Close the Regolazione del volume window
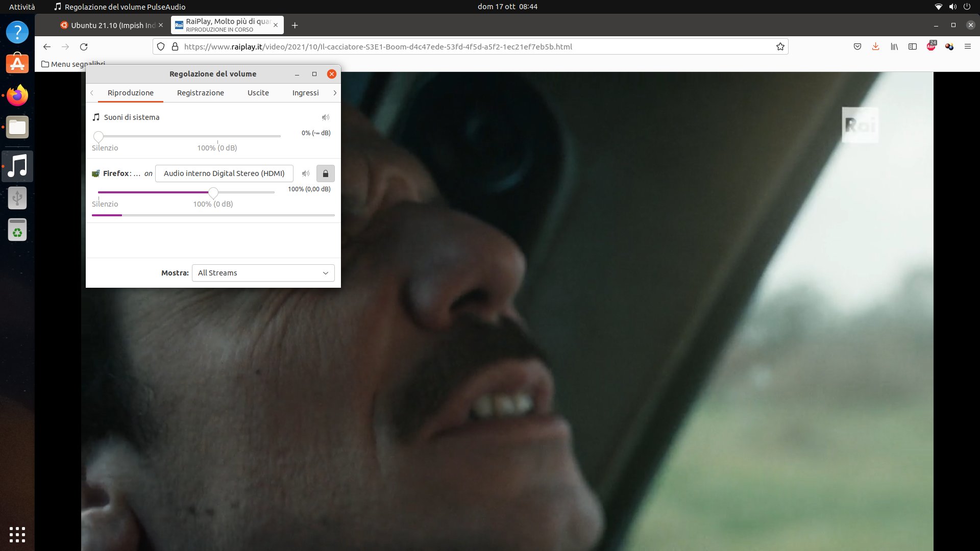This screenshot has width=980, height=551. coord(332,74)
